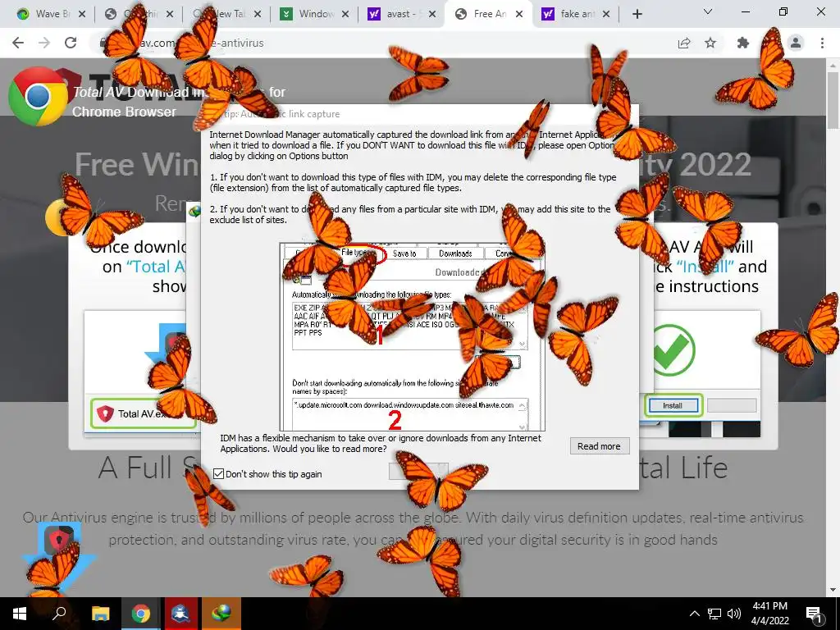The height and width of the screenshot is (630, 840).
Task: Click 'Chrome Browser' overlay text
Action: pos(125,112)
